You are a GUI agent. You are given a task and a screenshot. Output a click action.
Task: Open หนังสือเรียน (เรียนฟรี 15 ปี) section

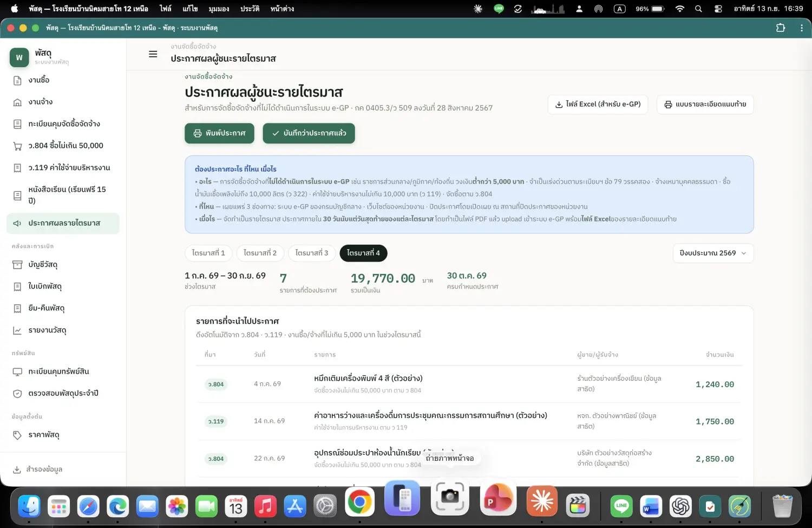[63, 195]
